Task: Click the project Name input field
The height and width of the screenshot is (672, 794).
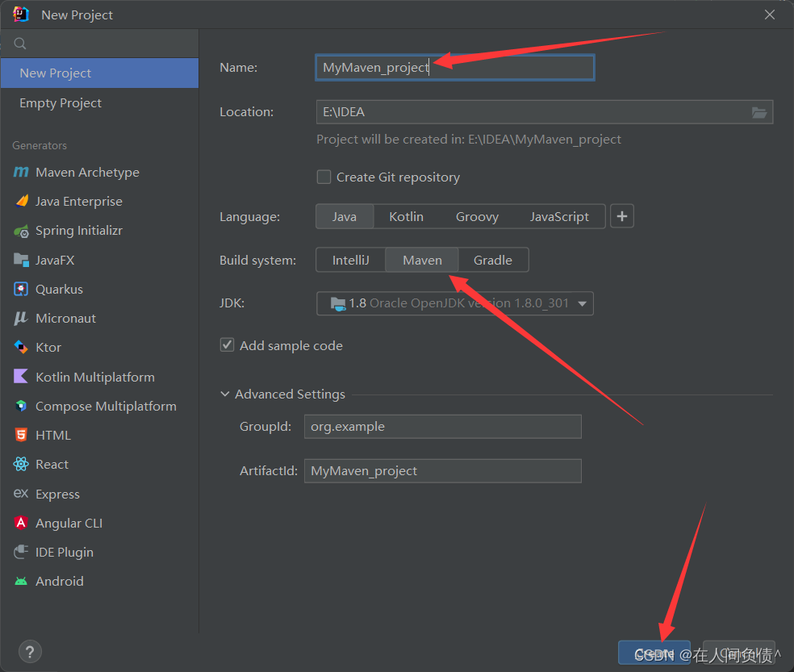Action: point(455,67)
